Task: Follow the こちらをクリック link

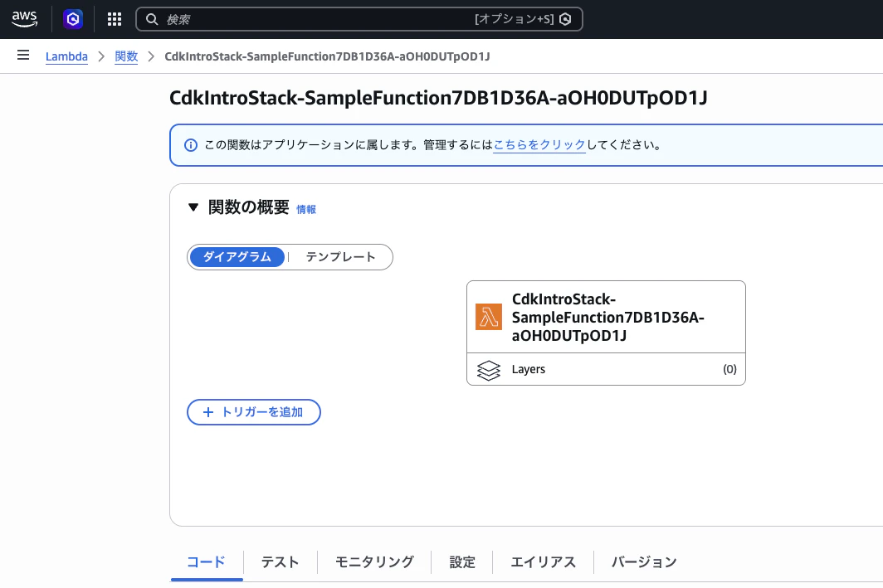Action: coord(539,145)
